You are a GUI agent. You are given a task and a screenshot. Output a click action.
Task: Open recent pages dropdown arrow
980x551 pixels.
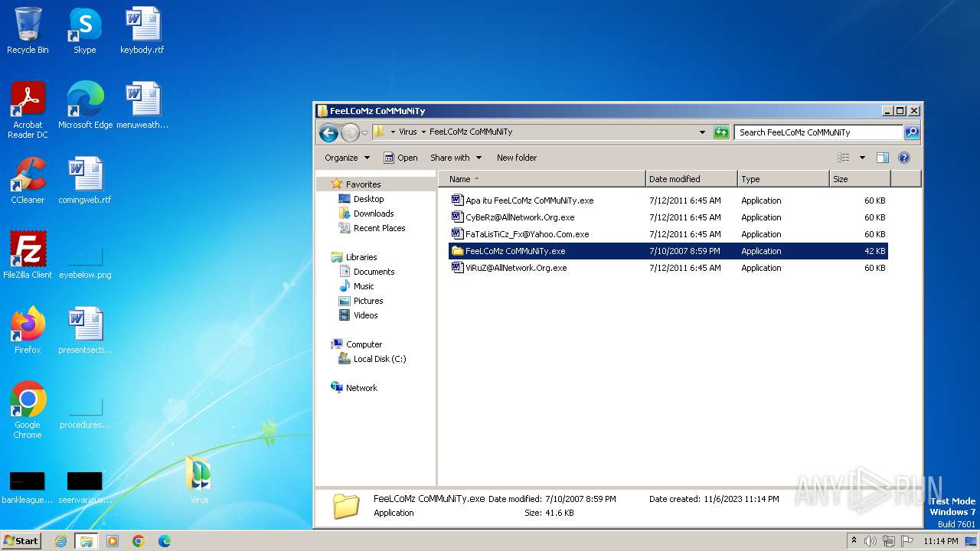pos(364,132)
